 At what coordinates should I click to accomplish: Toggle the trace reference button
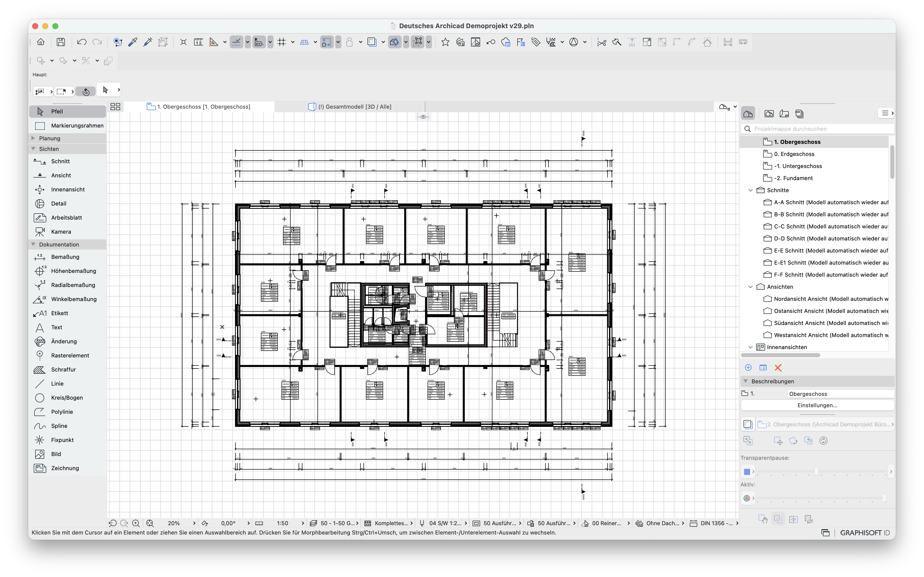coord(372,42)
